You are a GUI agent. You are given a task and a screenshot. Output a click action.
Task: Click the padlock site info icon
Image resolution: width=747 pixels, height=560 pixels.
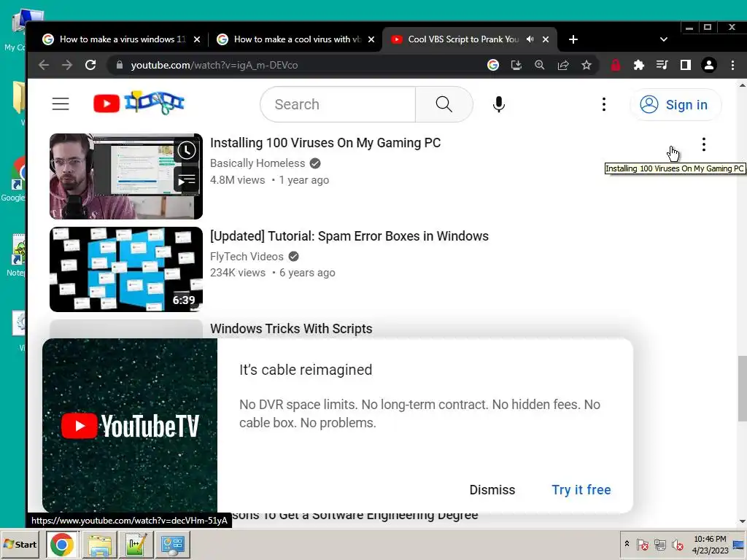coord(120,65)
